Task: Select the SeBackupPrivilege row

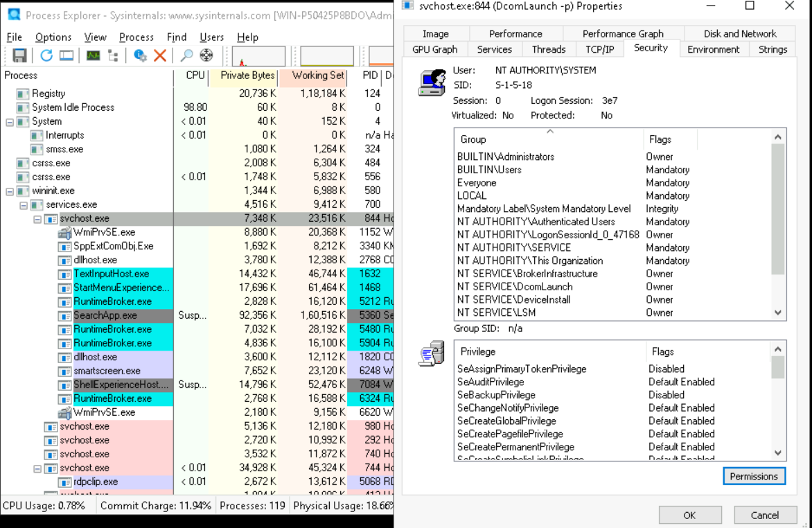Action: tap(613, 395)
